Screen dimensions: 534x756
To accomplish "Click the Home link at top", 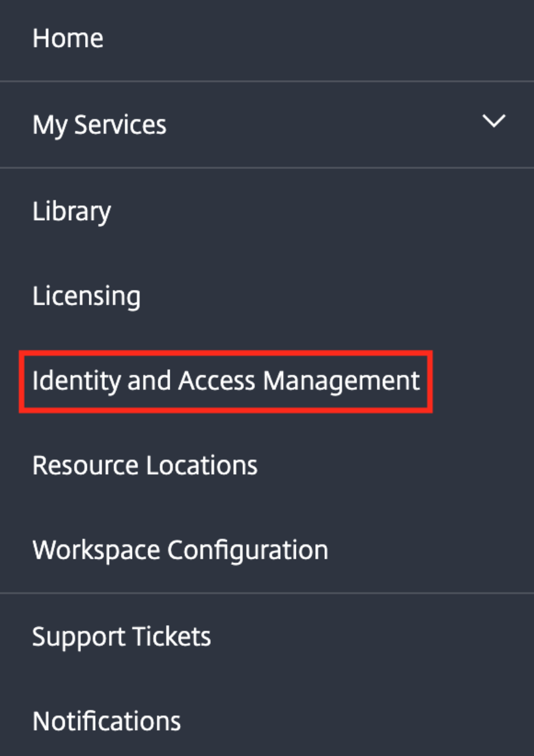I will pos(68,38).
